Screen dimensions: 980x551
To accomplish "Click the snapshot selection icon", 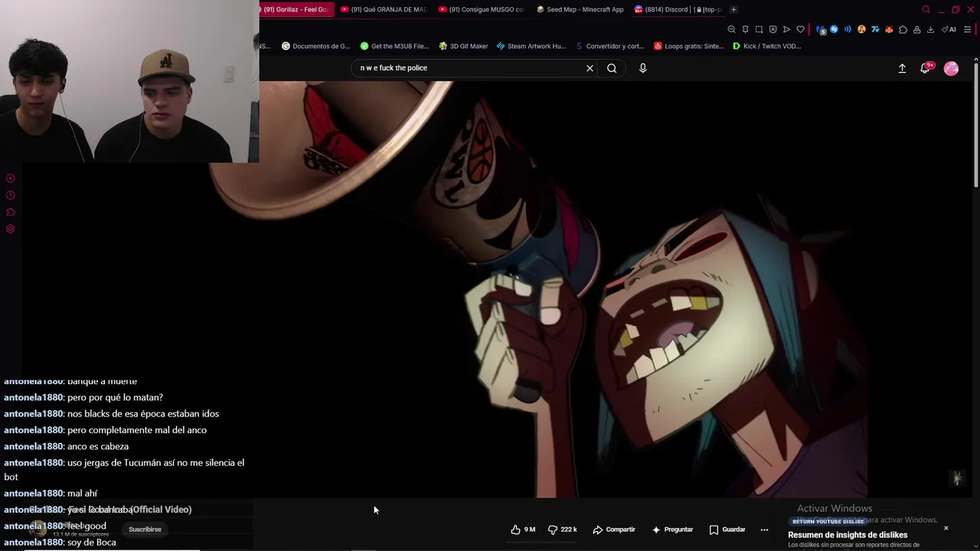I will (759, 29).
